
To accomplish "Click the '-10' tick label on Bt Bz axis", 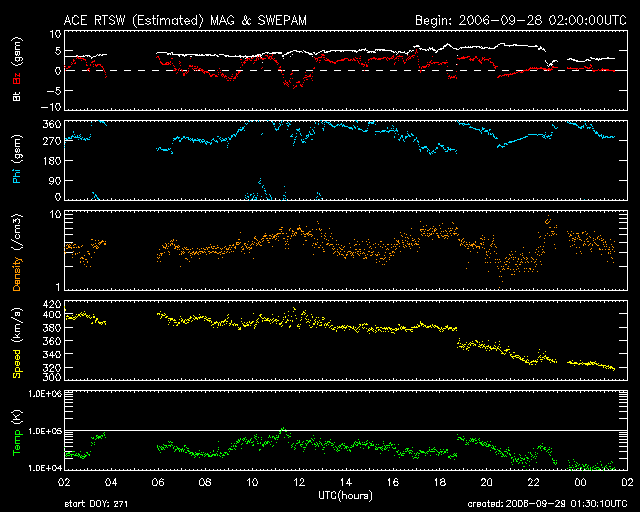I will click(x=51, y=107).
